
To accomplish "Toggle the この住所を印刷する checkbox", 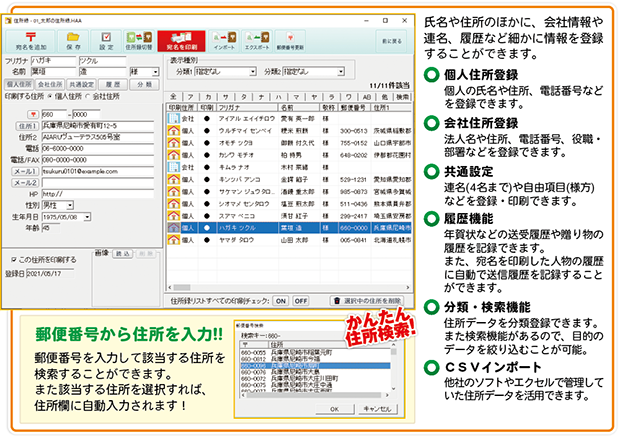I will pyautogui.click(x=14, y=259).
